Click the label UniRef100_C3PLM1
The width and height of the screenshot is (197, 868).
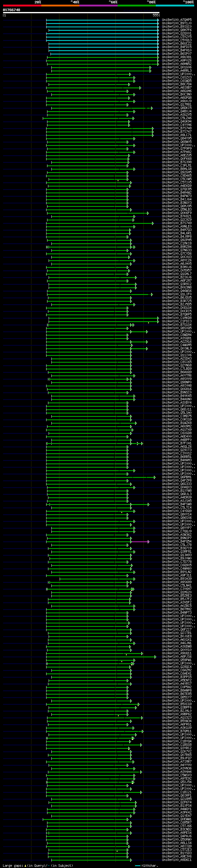(177, 166)
